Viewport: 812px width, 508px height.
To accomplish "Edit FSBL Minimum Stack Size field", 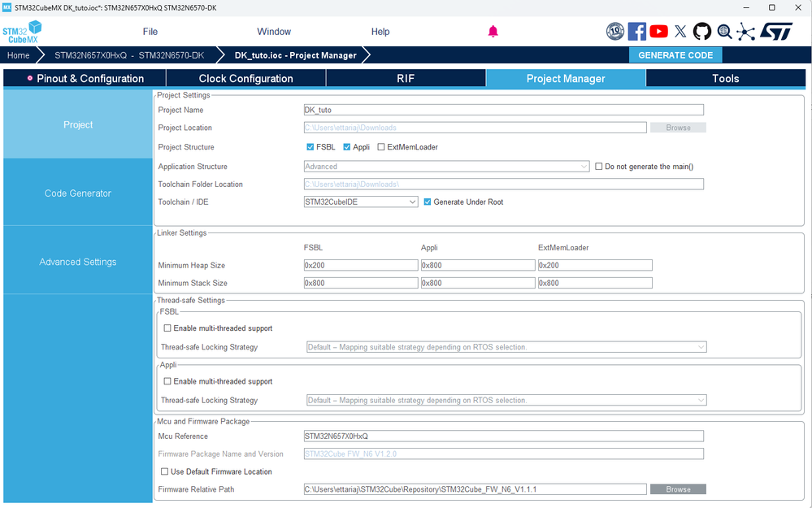I will tap(360, 283).
